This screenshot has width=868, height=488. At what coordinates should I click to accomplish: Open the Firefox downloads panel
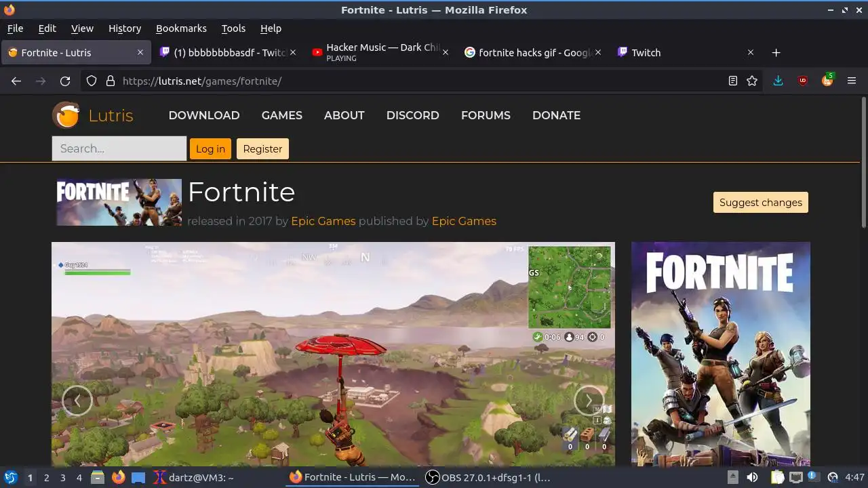click(x=778, y=81)
